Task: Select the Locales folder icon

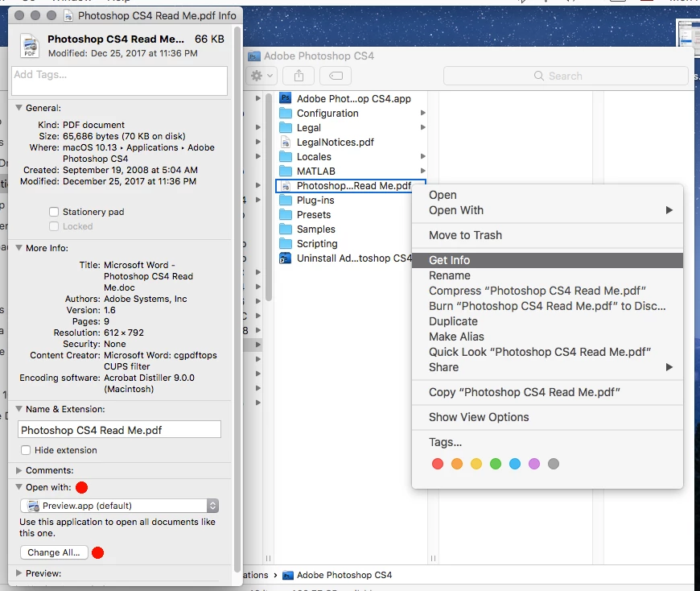Action: coord(286,157)
